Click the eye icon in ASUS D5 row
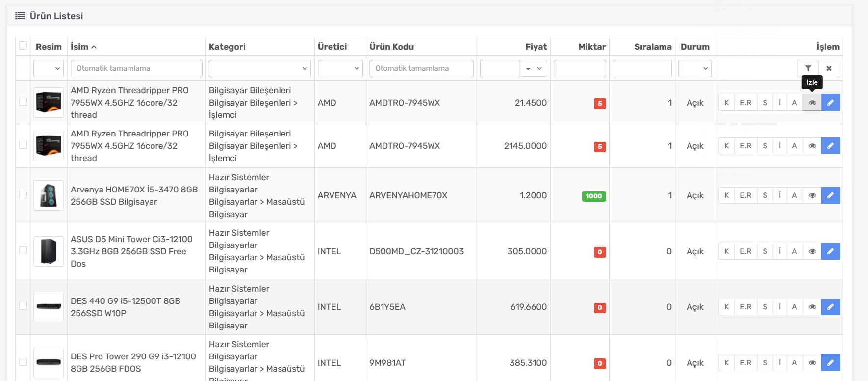 pyautogui.click(x=812, y=251)
